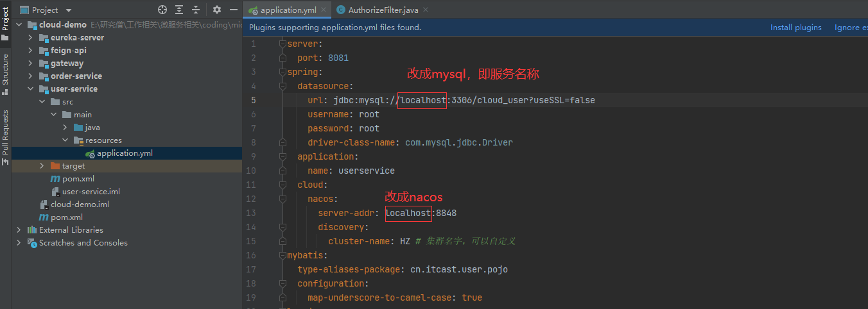Image resolution: width=868 pixels, height=309 pixels.
Task: Expand the gateway module
Action: 30,63
